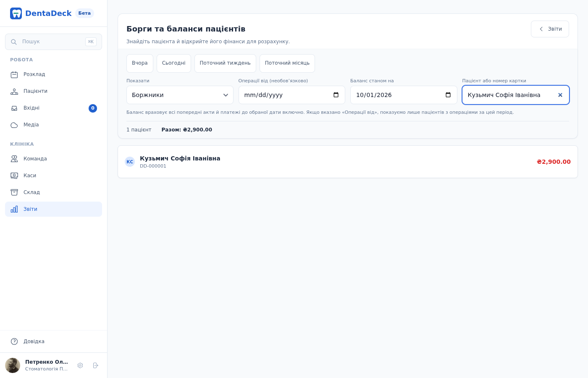The height and width of the screenshot is (378, 588).
Task: Click the КС patient initials avatar
Action: 130,162
